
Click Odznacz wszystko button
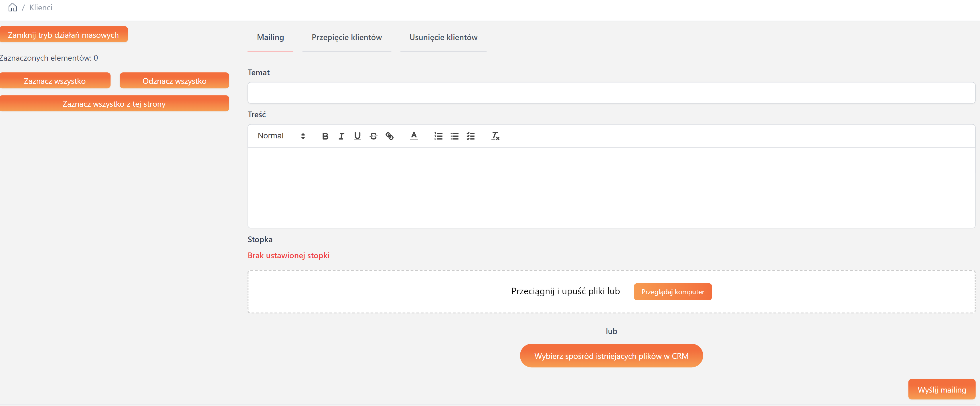pos(174,81)
